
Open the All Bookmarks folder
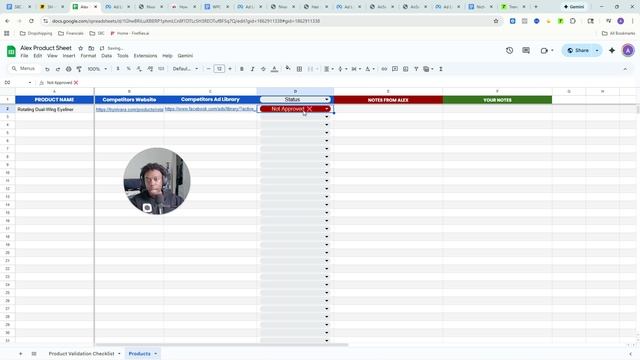pyautogui.click(x=618, y=33)
